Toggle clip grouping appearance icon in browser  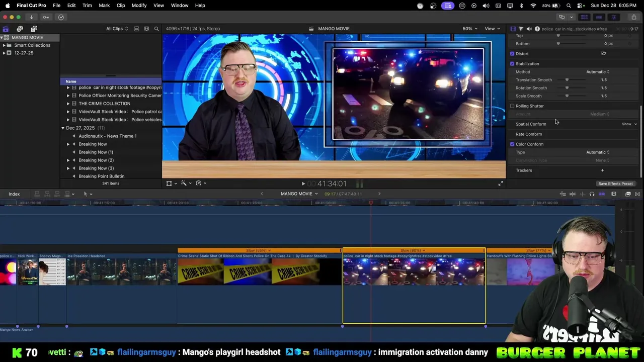point(136,29)
